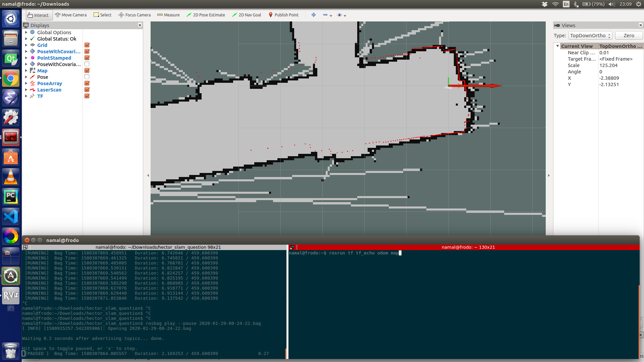Viewport: 644px width, 362px height.
Task: Enable the unchecked PoseWithCovariance display
Action: (87, 64)
